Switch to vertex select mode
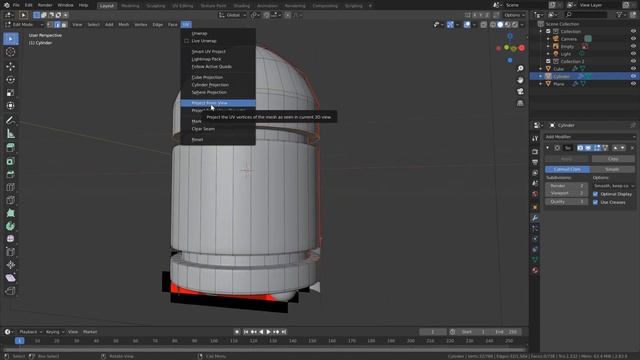 [x=50, y=25]
